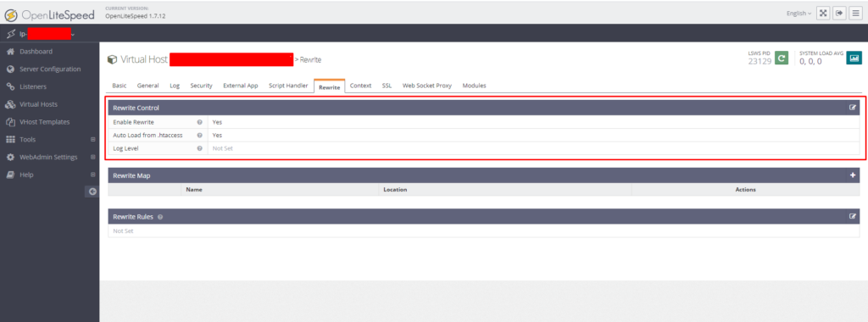
Task: Go to Listeners in the sidebar
Action: point(33,87)
